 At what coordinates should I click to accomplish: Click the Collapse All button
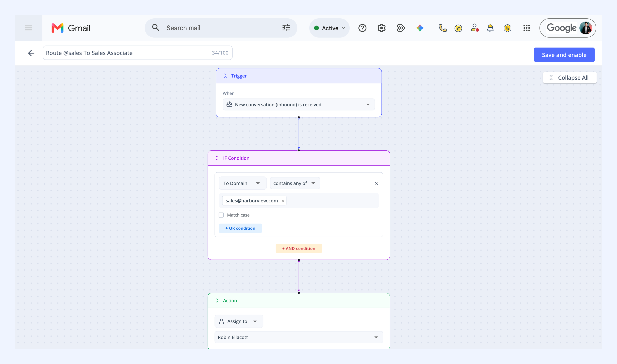[x=570, y=78]
